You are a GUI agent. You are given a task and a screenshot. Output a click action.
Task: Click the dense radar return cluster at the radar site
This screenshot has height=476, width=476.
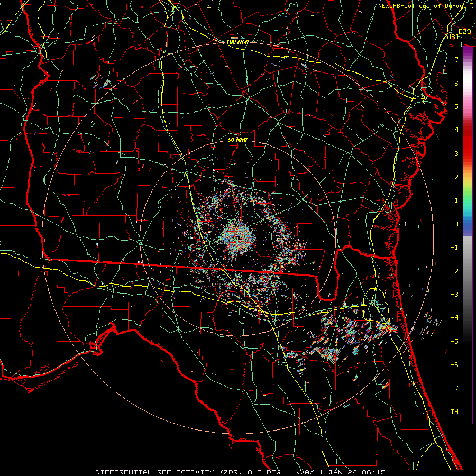tap(239, 237)
